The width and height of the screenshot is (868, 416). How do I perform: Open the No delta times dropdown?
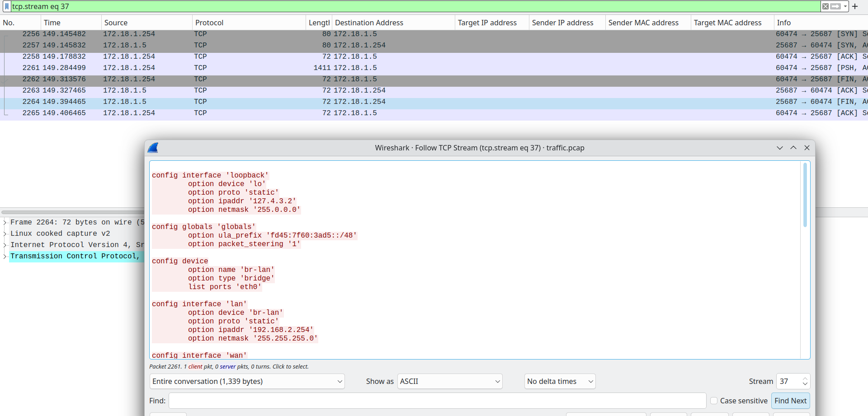click(x=560, y=381)
